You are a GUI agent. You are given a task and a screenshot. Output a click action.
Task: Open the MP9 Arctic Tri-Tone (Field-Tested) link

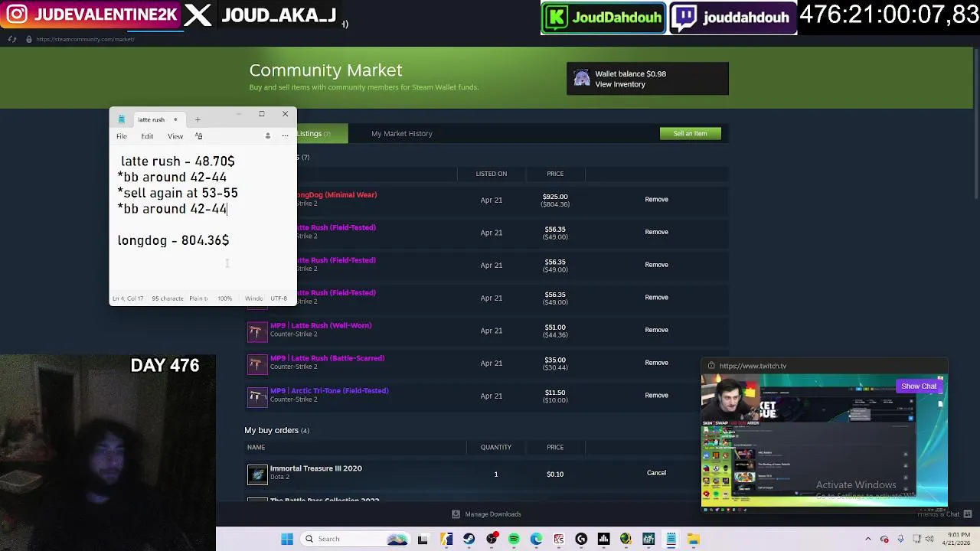click(329, 391)
